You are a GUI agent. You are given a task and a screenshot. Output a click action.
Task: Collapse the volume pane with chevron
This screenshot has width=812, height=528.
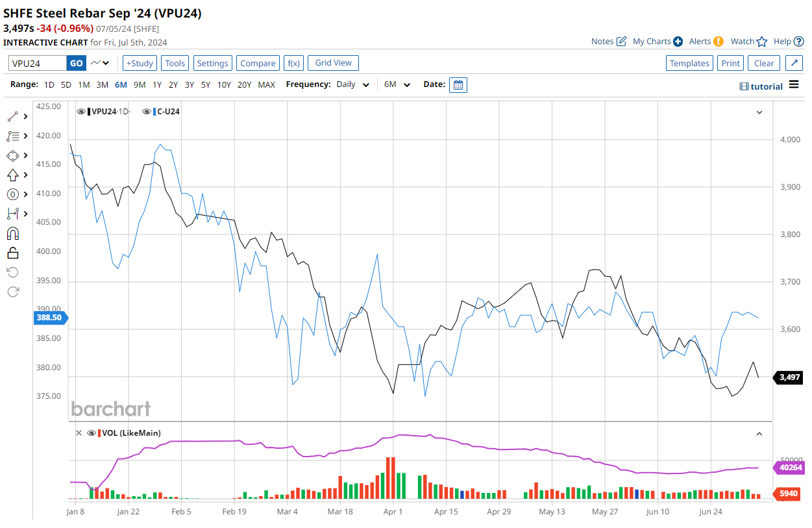759,433
